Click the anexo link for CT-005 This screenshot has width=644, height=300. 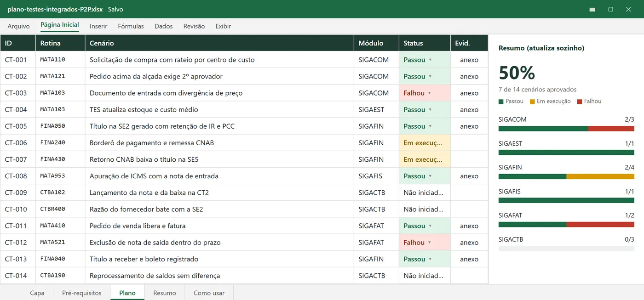coord(469,126)
